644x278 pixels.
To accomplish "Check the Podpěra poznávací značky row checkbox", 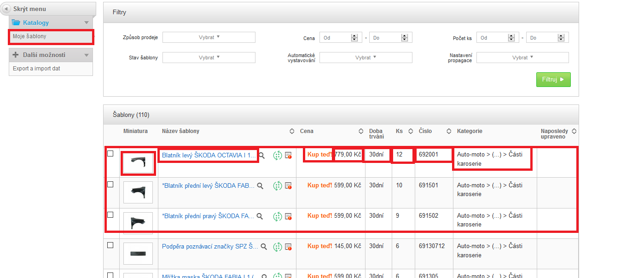I will click(110, 245).
